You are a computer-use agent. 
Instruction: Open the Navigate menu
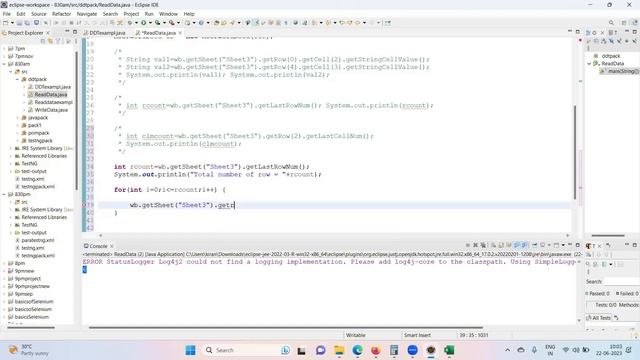pos(87,14)
